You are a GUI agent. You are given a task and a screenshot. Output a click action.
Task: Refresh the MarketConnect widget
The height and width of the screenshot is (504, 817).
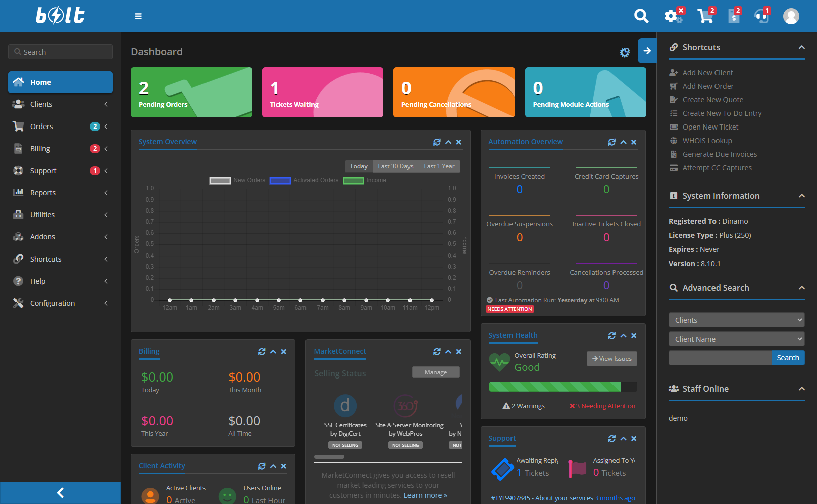437,352
